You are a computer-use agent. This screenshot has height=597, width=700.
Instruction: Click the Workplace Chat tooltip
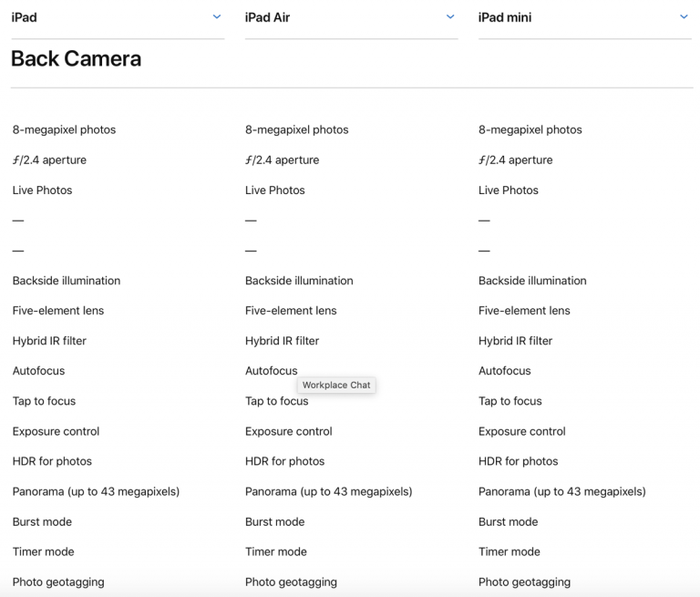tap(336, 385)
